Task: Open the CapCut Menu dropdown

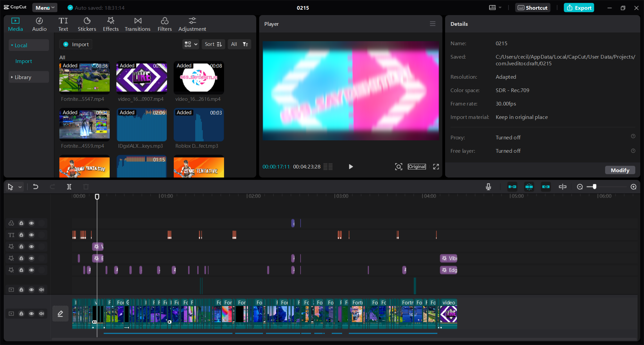Action: point(45,8)
